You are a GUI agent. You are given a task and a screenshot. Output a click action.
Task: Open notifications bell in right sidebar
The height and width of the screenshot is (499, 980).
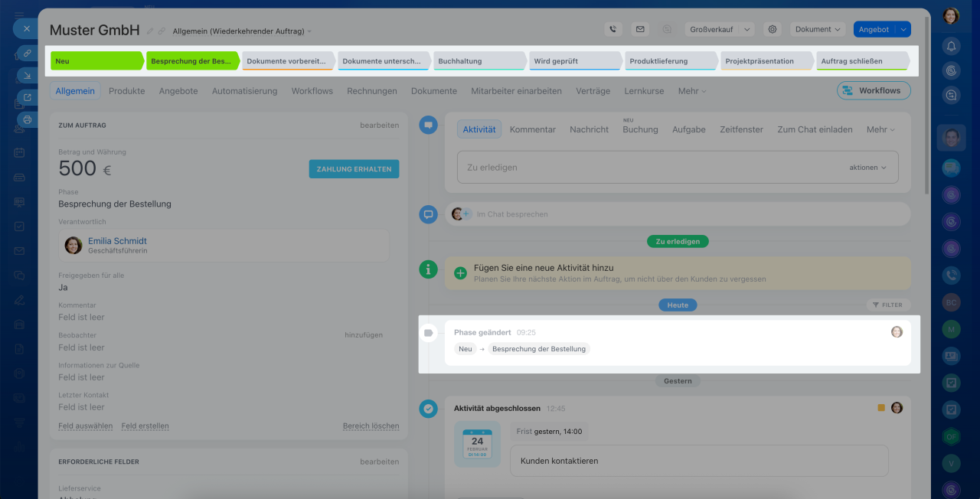951,46
